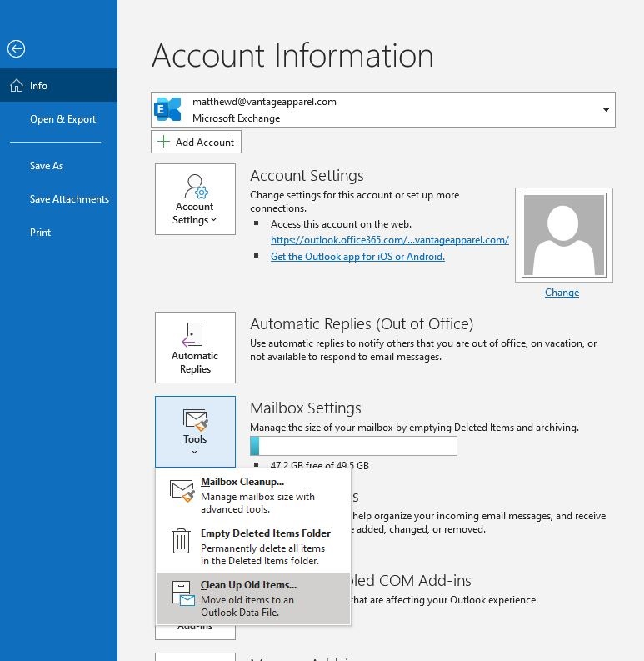Go back with the circled arrow icon
The width and height of the screenshot is (644, 661).
16,49
